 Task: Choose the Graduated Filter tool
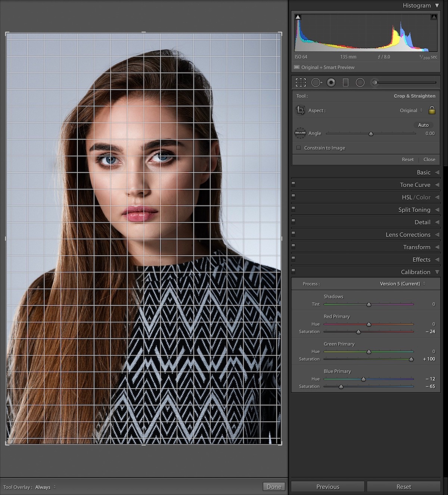346,82
